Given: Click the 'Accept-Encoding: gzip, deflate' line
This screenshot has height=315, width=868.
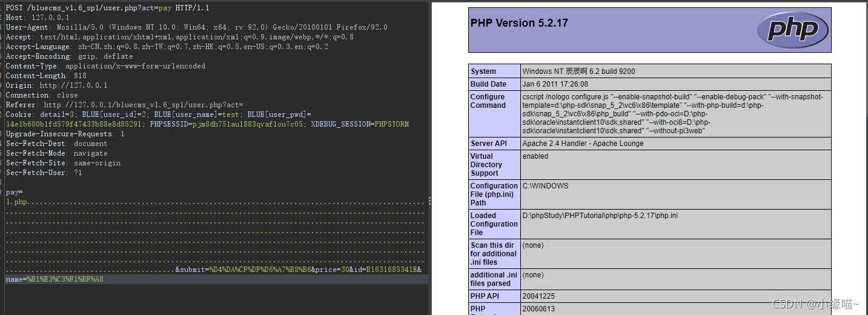Looking at the screenshot, I should coord(69,56).
